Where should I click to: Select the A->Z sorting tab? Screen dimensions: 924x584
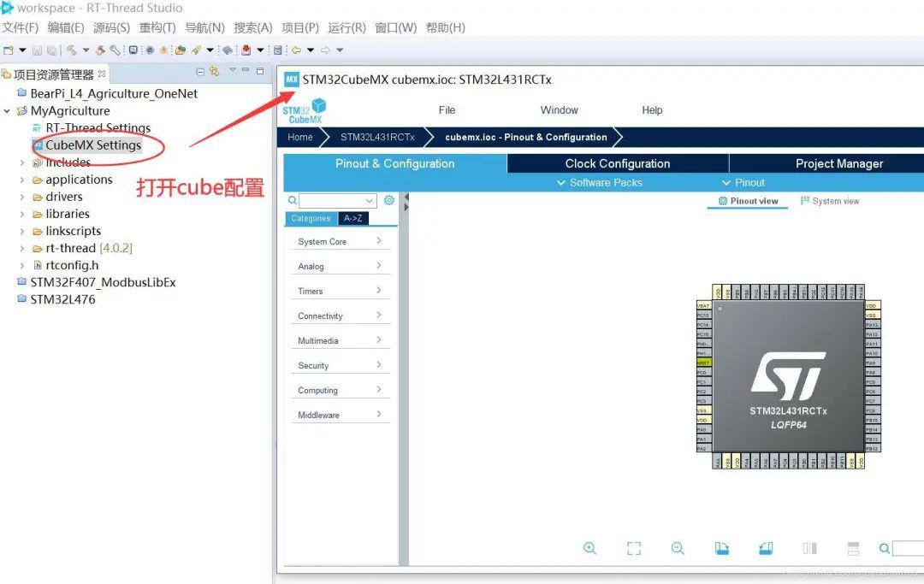[x=353, y=218]
